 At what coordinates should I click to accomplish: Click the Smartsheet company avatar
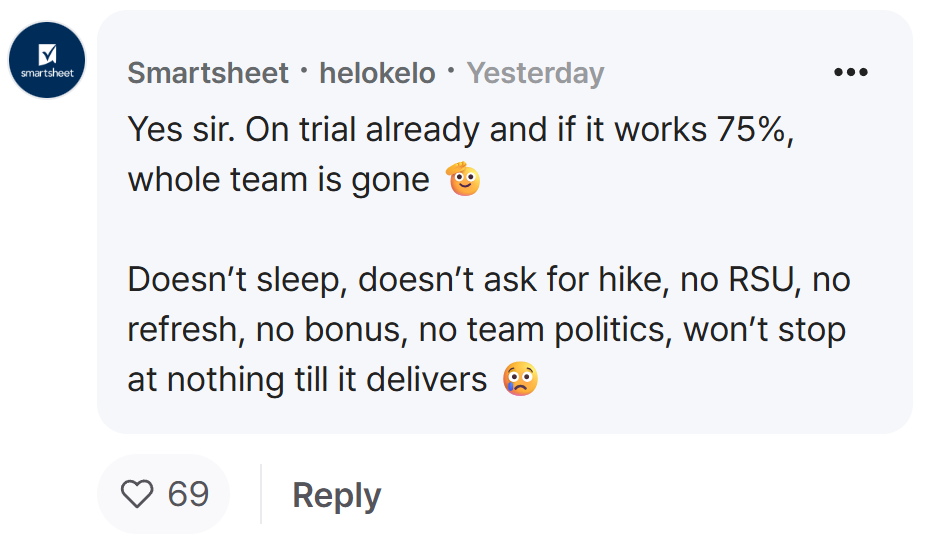click(x=47, y=60)
